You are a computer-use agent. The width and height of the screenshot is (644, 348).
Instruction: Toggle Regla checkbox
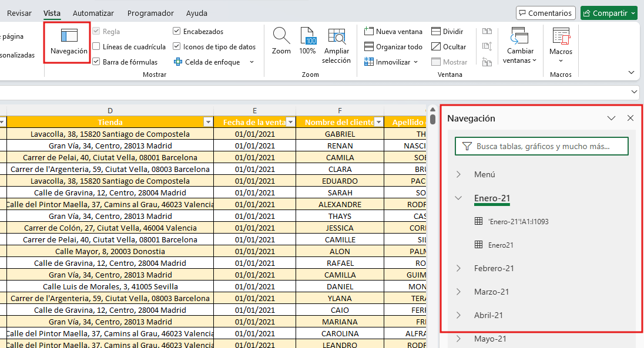coord(96,31)
